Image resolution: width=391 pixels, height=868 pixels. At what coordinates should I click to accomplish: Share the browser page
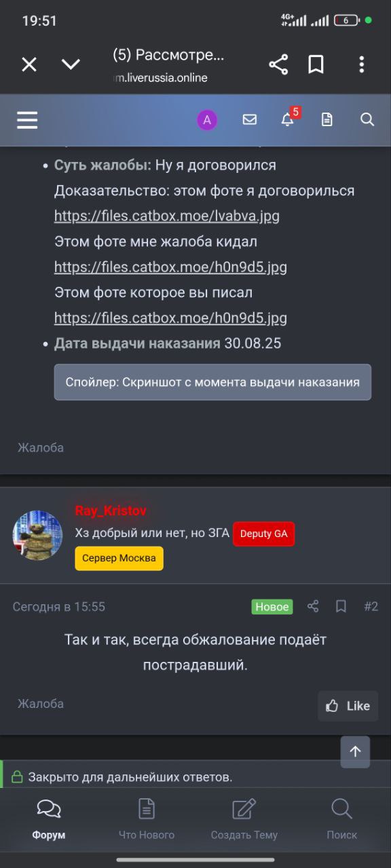point(278,64)
